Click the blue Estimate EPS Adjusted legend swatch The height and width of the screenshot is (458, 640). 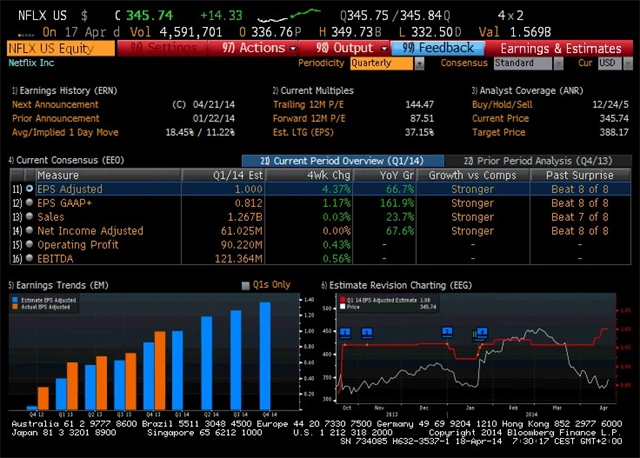click(x=14, y=297)
